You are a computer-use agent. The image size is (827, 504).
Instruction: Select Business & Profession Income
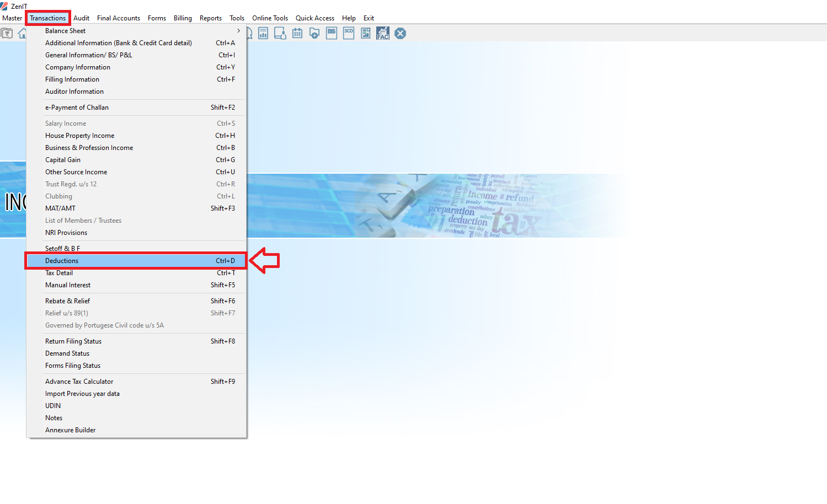[x=136, y=148]
